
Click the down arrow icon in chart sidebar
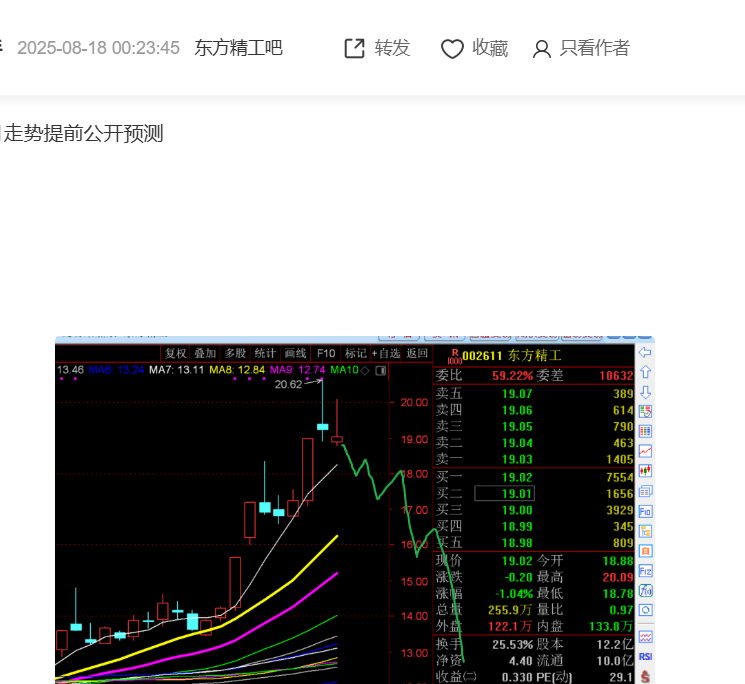pyautogui.click(x=645, y=392)
